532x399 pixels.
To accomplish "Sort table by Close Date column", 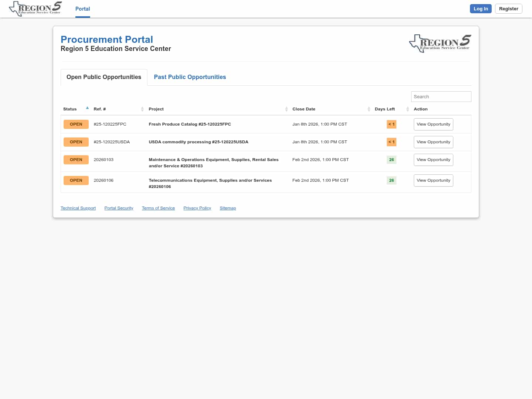I will coord(304,109).
